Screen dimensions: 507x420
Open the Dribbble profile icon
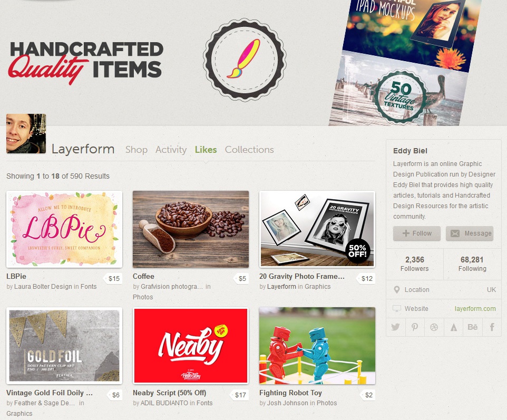434,327
